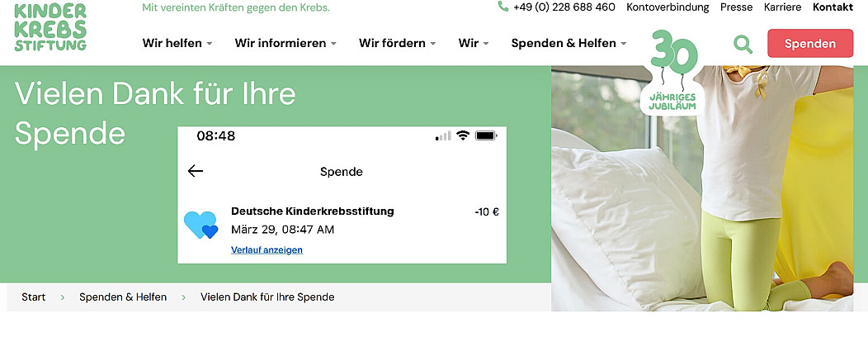Open the search magnifier icon
Image resolution: width=868 pixels, height=342 pixels.
coord(743,45)
